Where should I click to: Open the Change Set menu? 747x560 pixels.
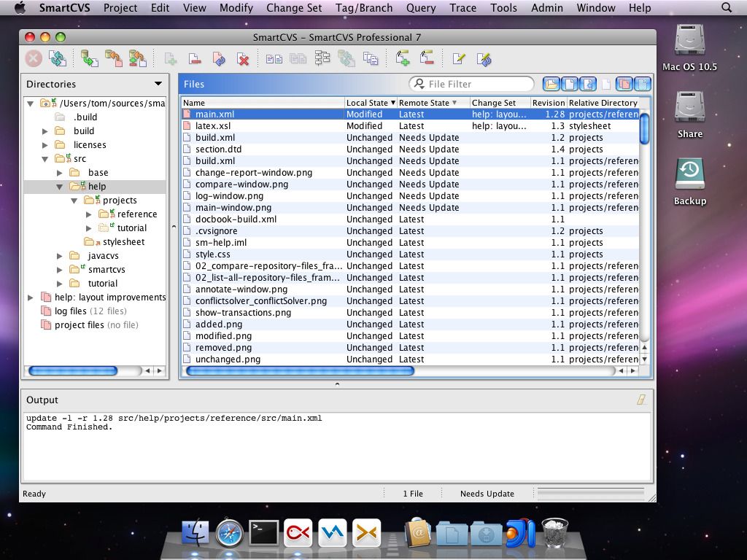(293, 8)
